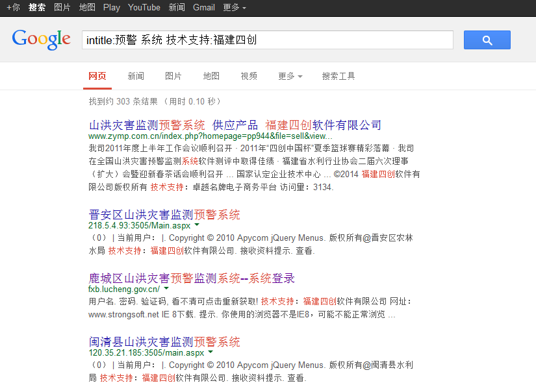Expand arrow next to fxb.lucheng.gov.cn/
The height and width of the screenshot is (392, 536).
pos(166,288)
